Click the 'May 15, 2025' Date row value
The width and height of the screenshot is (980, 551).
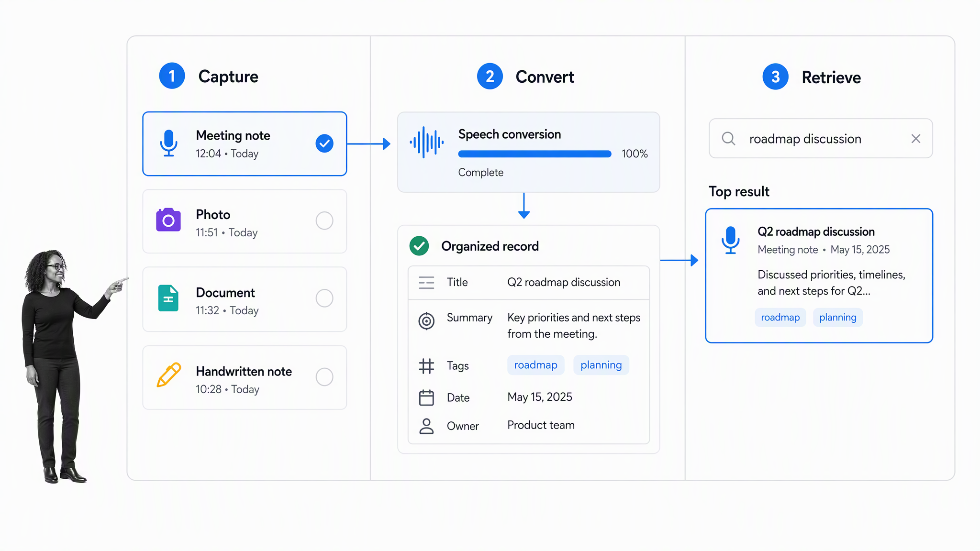540,397
